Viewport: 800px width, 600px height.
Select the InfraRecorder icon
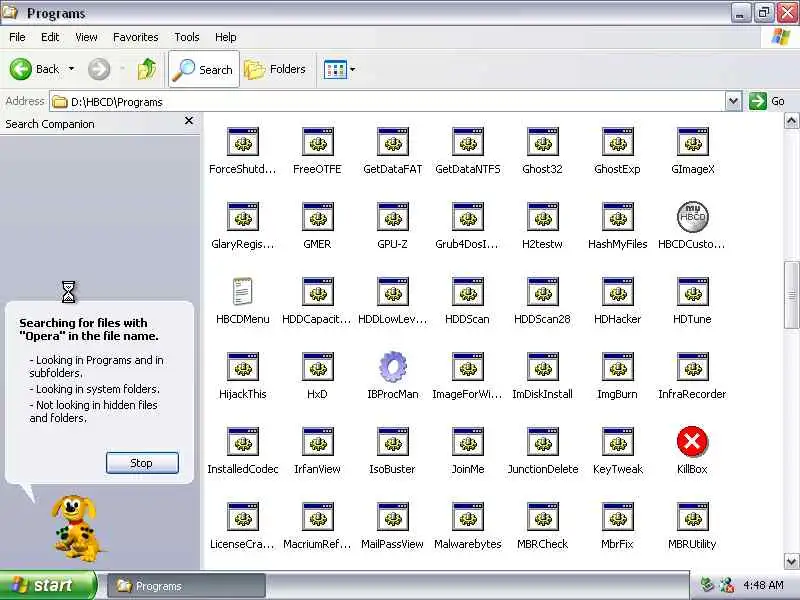693,366
